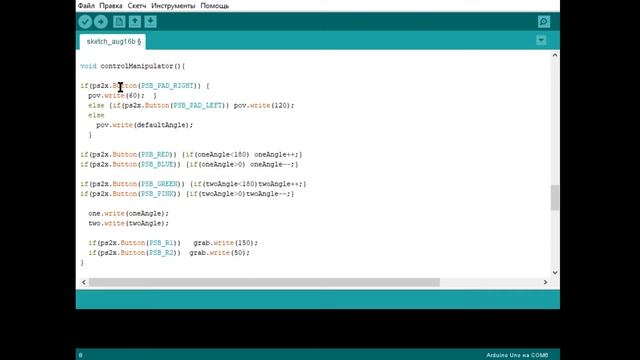Click the line 'void controlManipulator(){'
This screenshot has height=360, width=640.
[133, 66]
